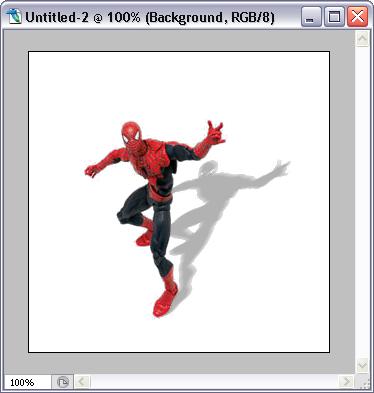This screenshot has height=393, width=374.
Task: Minimize the Untitled-2 document window
Action: tap(311, 17)
